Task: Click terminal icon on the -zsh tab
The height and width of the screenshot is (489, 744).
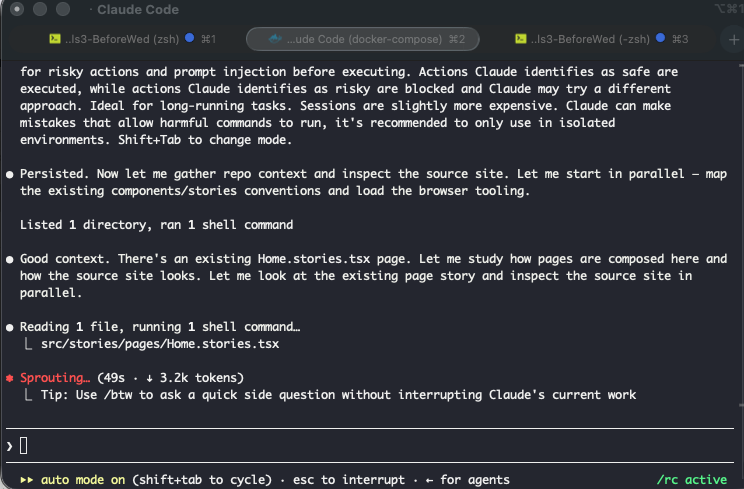Action: (x=521, y=39)
